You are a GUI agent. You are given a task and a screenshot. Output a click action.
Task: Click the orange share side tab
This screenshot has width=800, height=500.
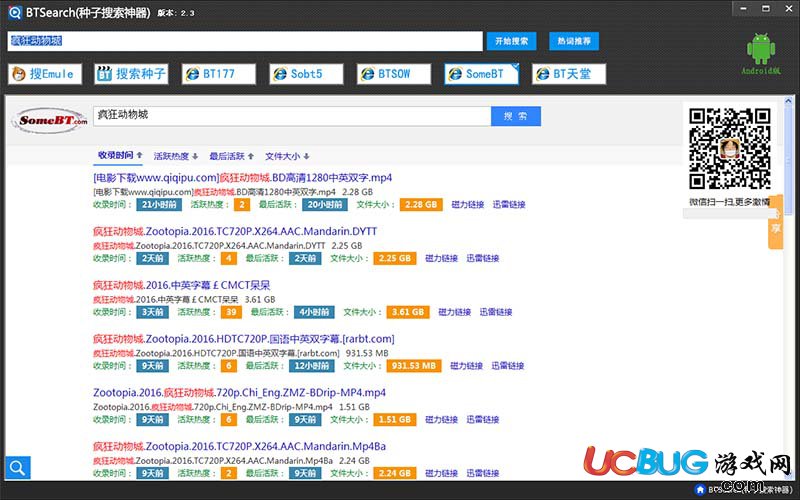coord(776,222)
